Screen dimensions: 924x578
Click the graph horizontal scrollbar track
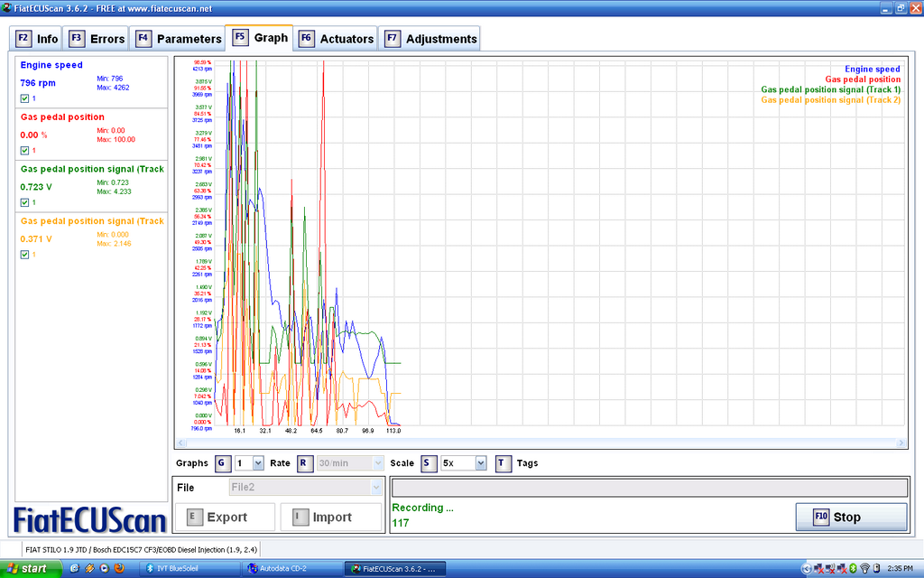point(541,443)
